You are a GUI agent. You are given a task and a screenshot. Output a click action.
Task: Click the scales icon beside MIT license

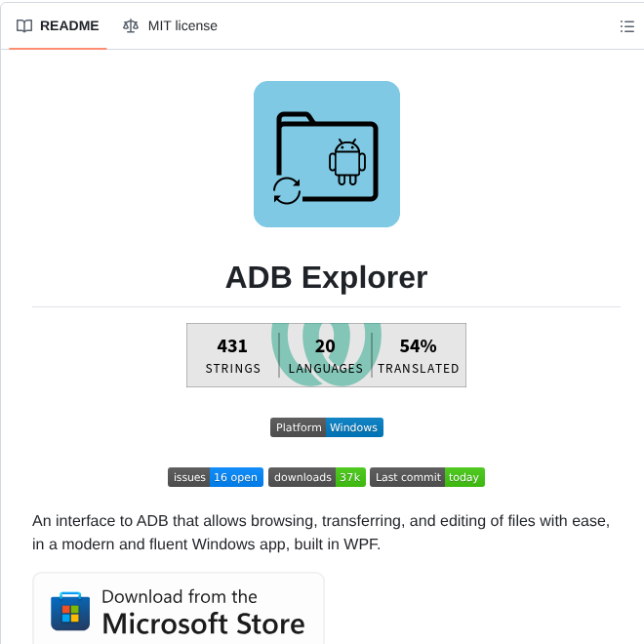tap(131, 26)
